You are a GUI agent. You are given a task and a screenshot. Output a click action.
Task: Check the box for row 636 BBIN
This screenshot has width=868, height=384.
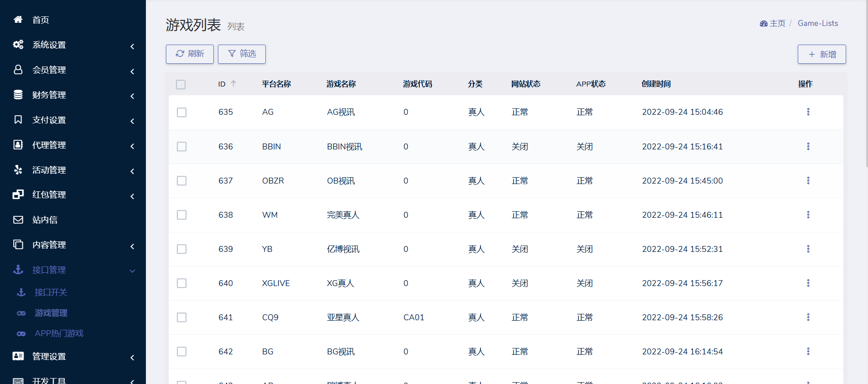point(181,147)
